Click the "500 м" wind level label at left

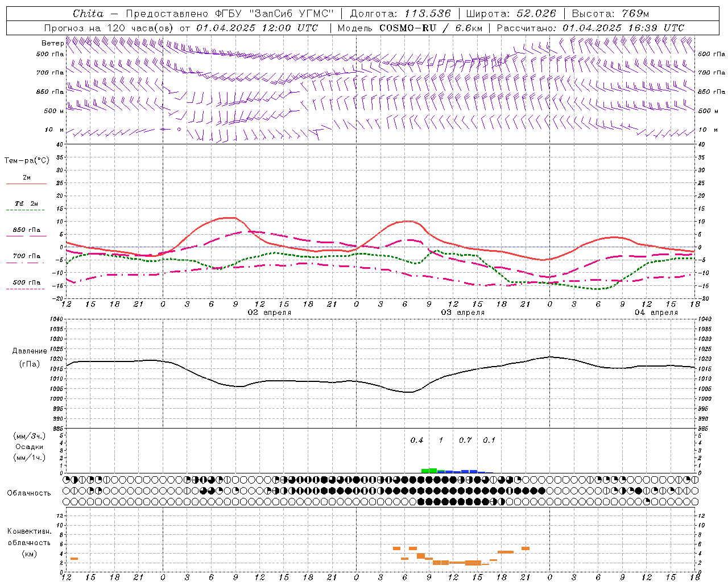click(53, 111)
